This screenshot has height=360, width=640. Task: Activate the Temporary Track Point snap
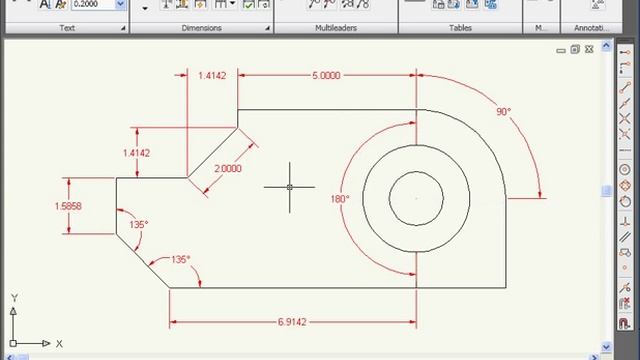(625, 52)
